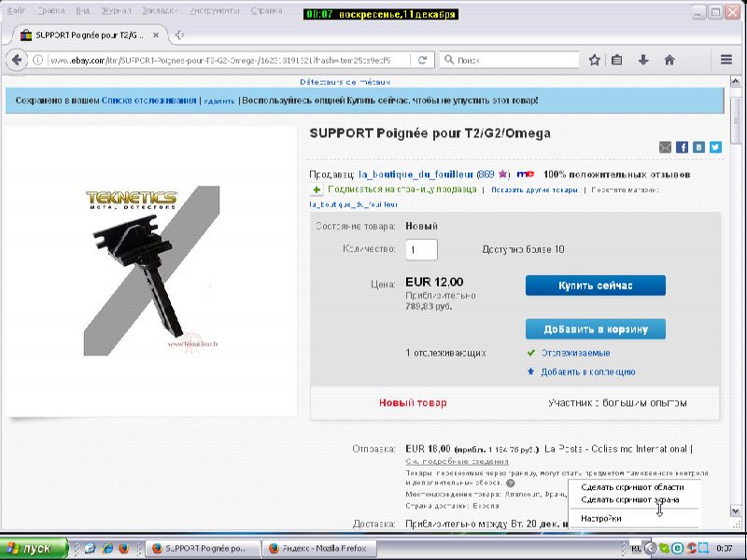Share the listing by email envelope icon
The height and width of the screenshot is (560, 747).
point(665,147)
